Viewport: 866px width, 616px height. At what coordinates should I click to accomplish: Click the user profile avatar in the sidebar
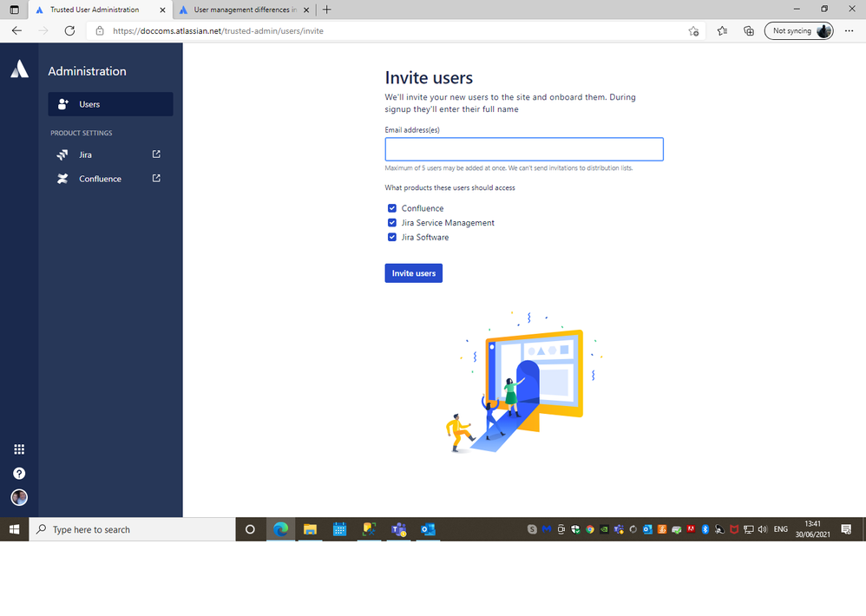point(19,497)
